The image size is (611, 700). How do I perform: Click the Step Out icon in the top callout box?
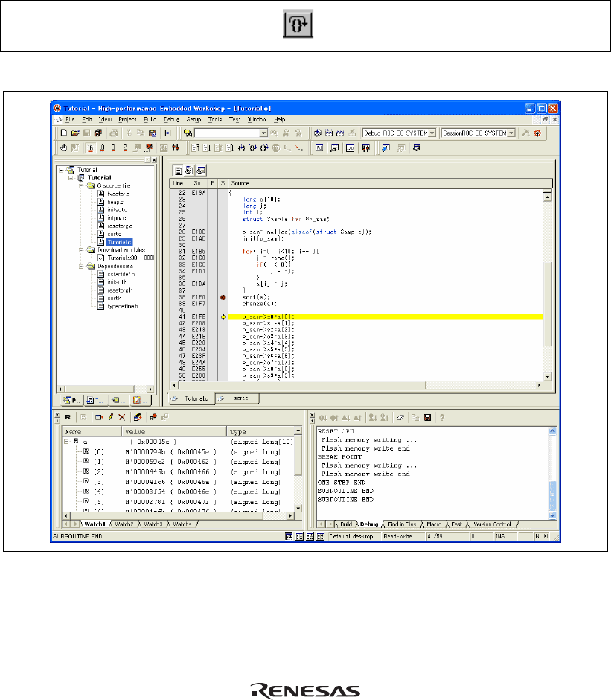point(298,24)
